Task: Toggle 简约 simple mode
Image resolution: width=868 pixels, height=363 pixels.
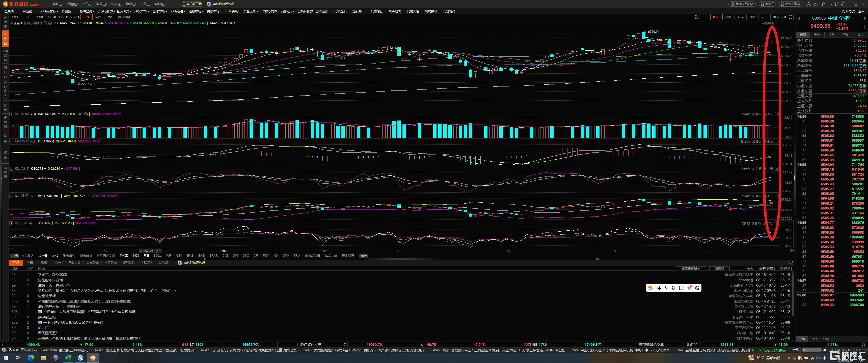Action: [x=776, y=17]
